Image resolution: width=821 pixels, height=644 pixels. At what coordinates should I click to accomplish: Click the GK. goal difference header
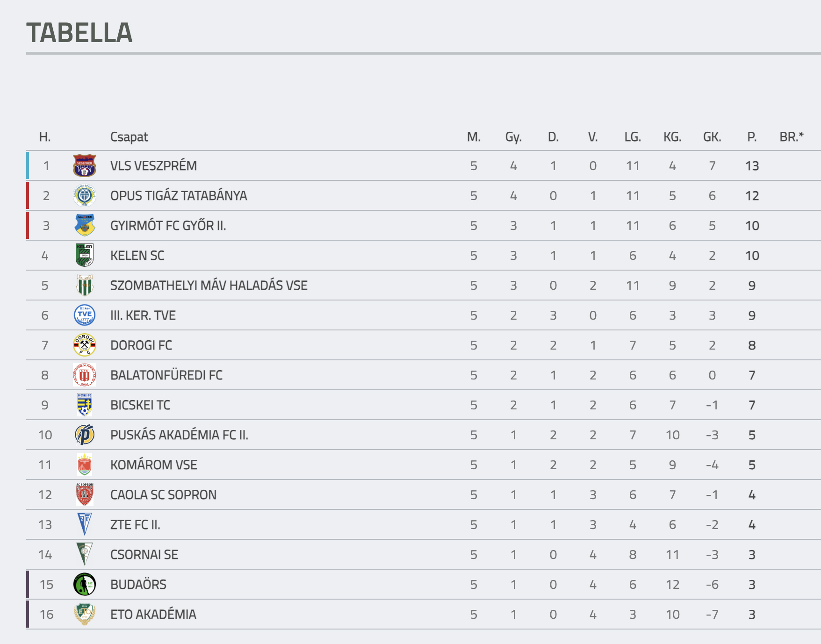point(712,137)
